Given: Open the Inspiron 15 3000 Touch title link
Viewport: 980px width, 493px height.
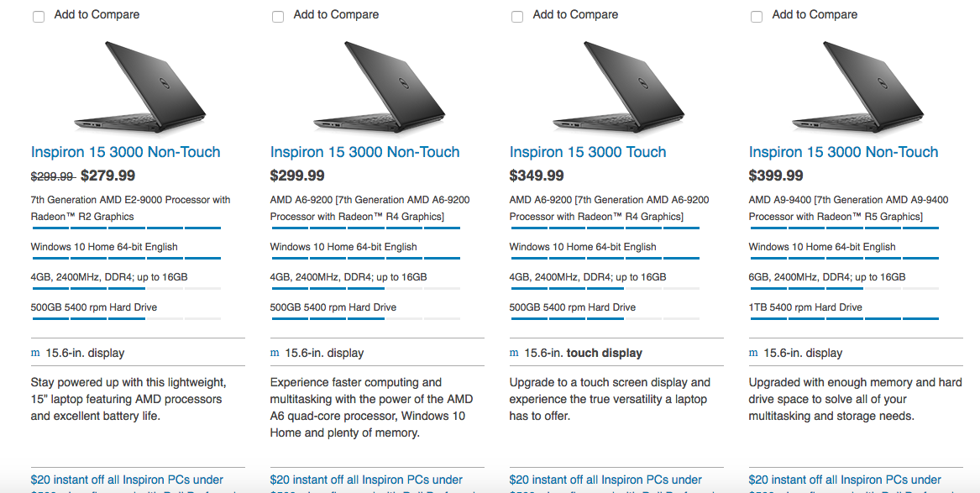Looking at the screenshot, I should tap(588, 152).
